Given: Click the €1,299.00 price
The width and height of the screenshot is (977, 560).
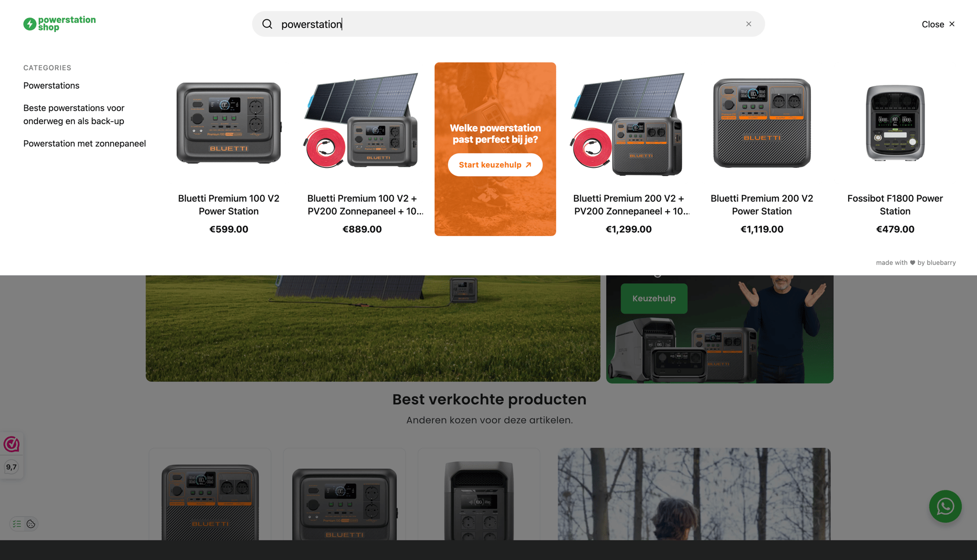Looking at the screenshot, I should [x=628, y=229].
